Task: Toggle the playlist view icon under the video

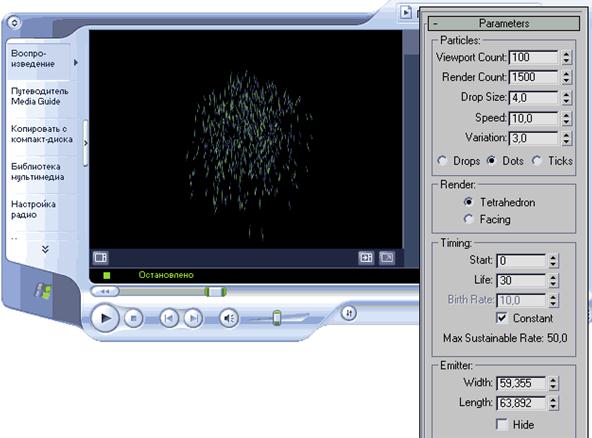Action: click(100, 258)
